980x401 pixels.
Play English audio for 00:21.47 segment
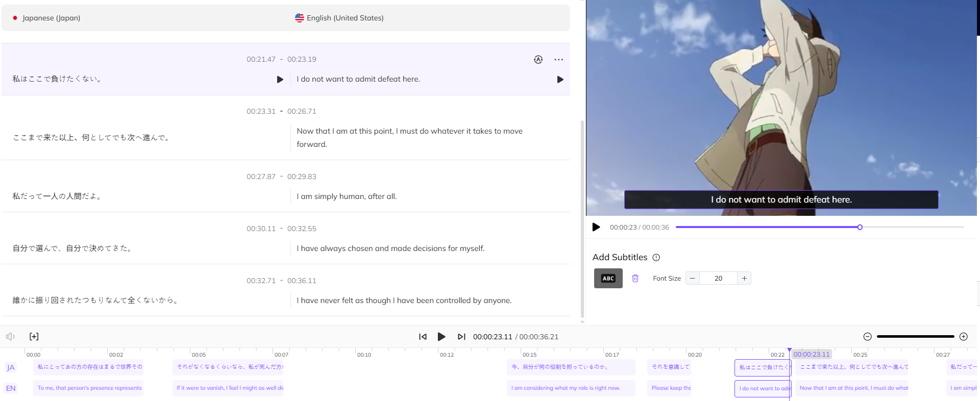(x=560, y=80)
